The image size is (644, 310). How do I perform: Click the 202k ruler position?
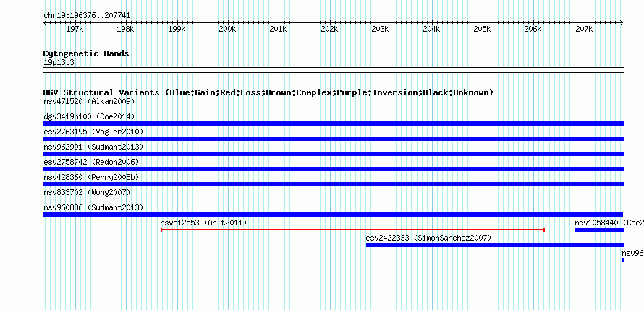[329, 30]
